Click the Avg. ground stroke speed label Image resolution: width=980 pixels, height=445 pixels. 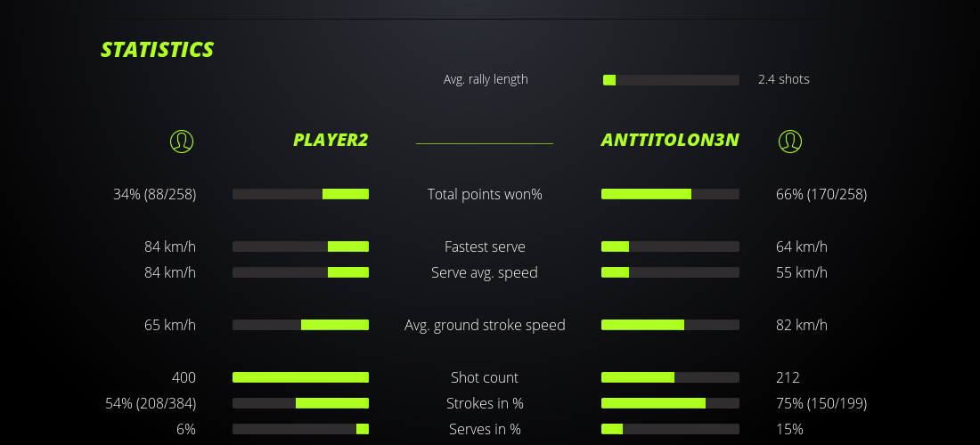[485, 325]
